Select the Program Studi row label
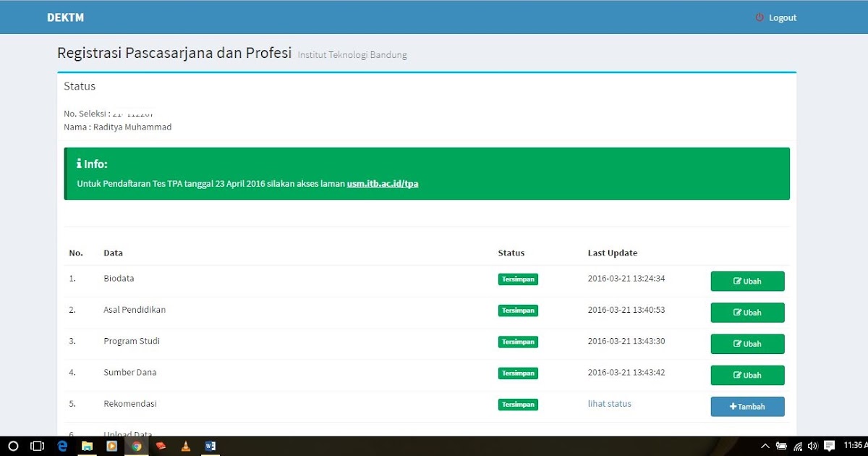The width and height of the screenshot is (868, 456). point(132,341)
